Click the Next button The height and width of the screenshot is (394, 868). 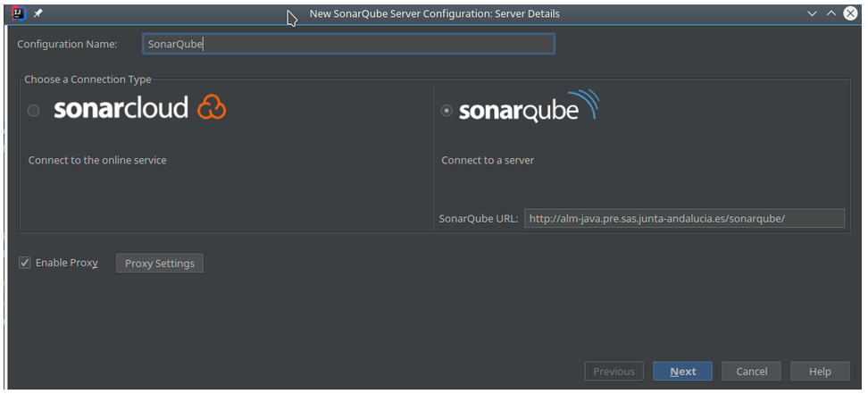tap(682, 372)
